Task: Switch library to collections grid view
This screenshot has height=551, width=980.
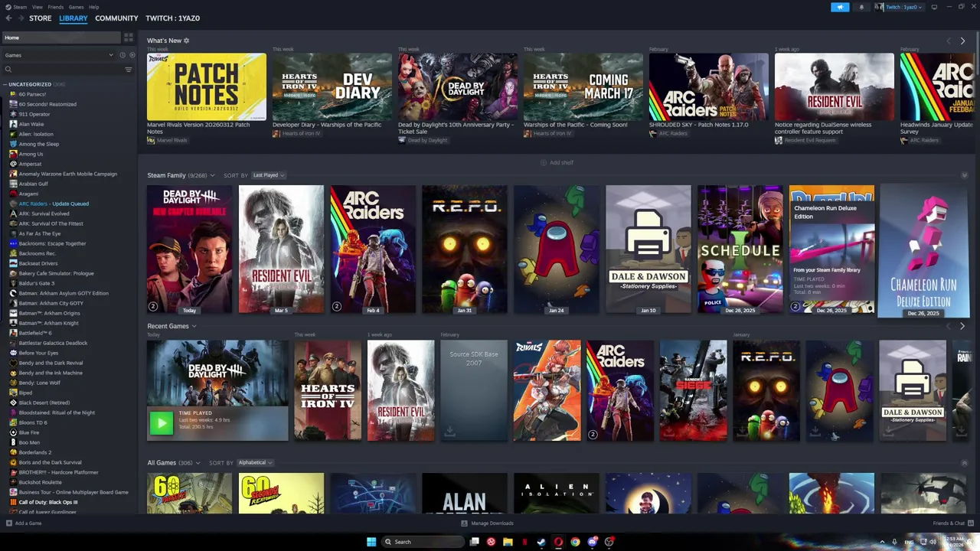Action: (129, 37)
